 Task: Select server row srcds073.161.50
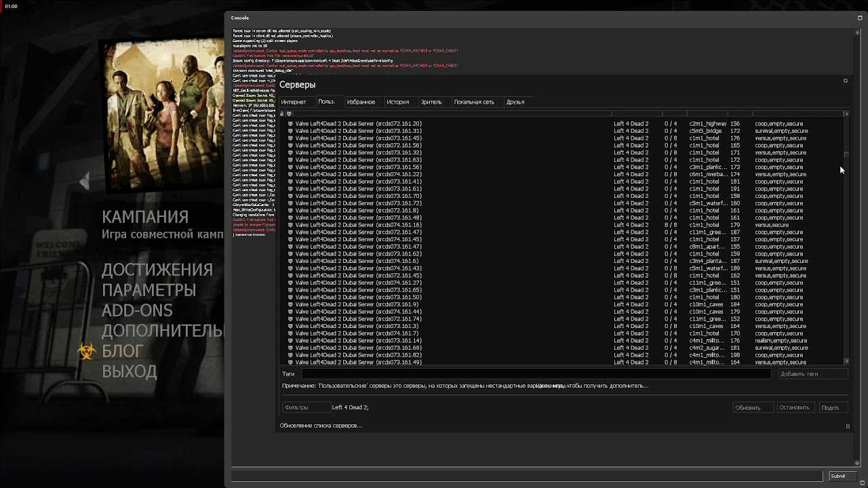coord(563,298)
